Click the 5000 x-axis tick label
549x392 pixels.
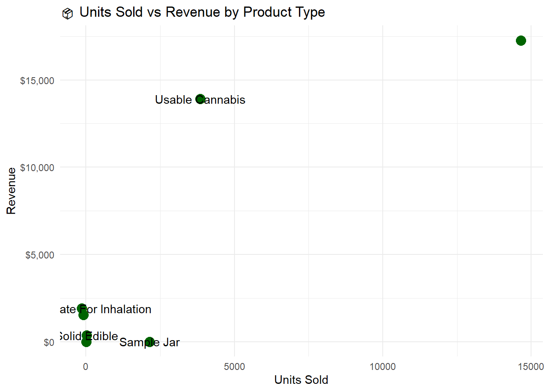coord(234,367)
